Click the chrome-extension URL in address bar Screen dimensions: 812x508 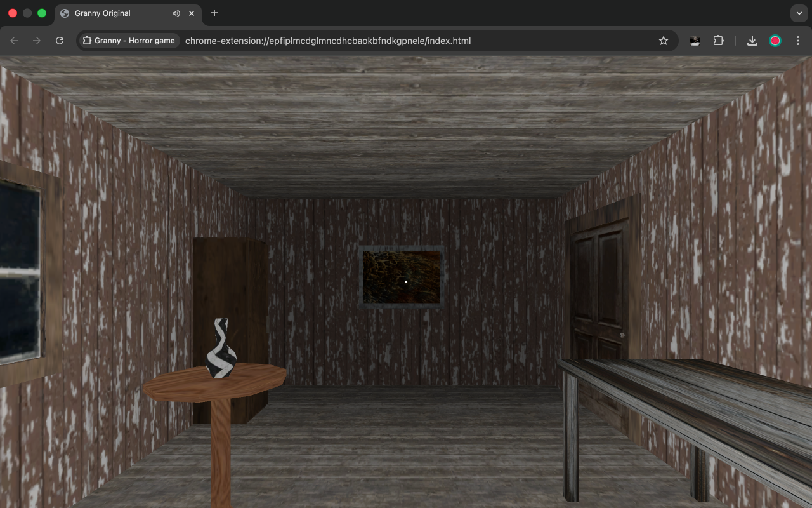coord(328,41)
